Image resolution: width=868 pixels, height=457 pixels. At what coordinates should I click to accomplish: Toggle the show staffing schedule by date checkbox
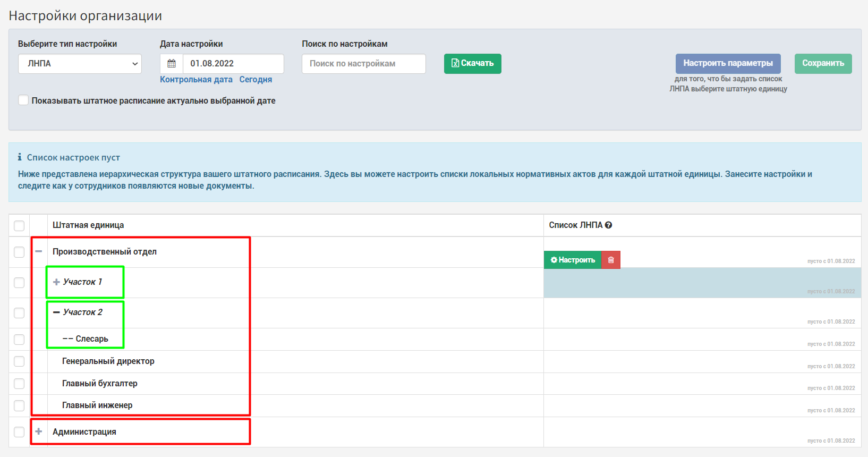point(23,100)
